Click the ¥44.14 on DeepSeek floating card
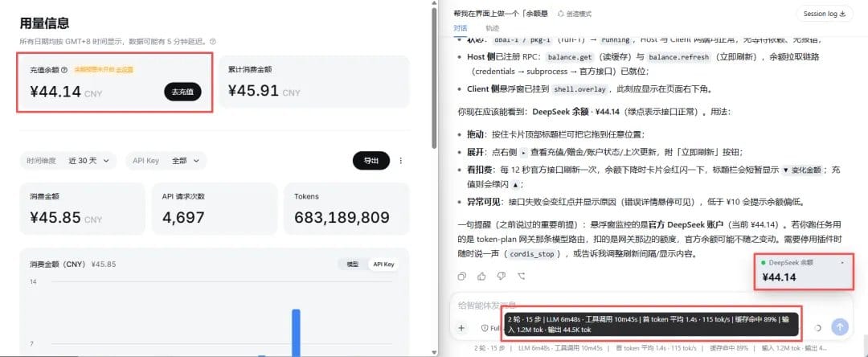The width and height of the screenshot is (868, 357). [779, 277]
